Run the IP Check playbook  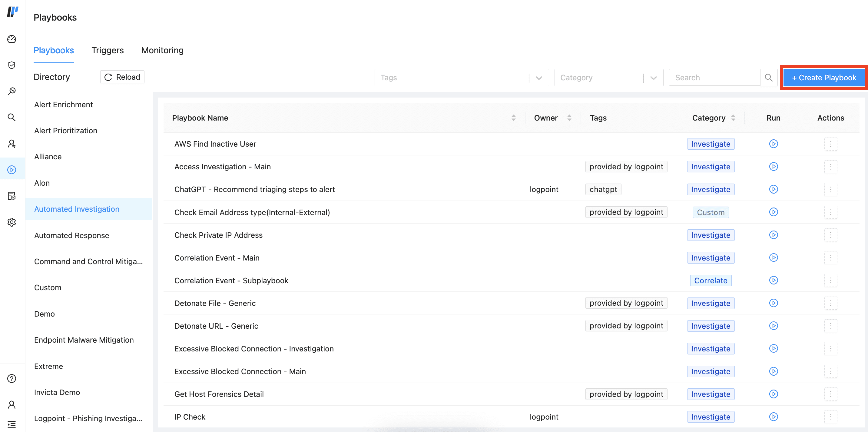(773, 417)
